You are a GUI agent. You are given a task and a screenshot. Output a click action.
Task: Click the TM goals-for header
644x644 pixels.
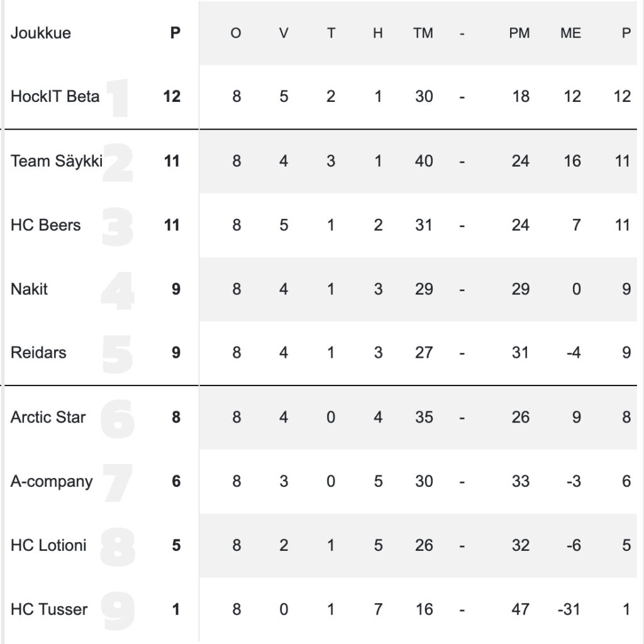(423, 33)
